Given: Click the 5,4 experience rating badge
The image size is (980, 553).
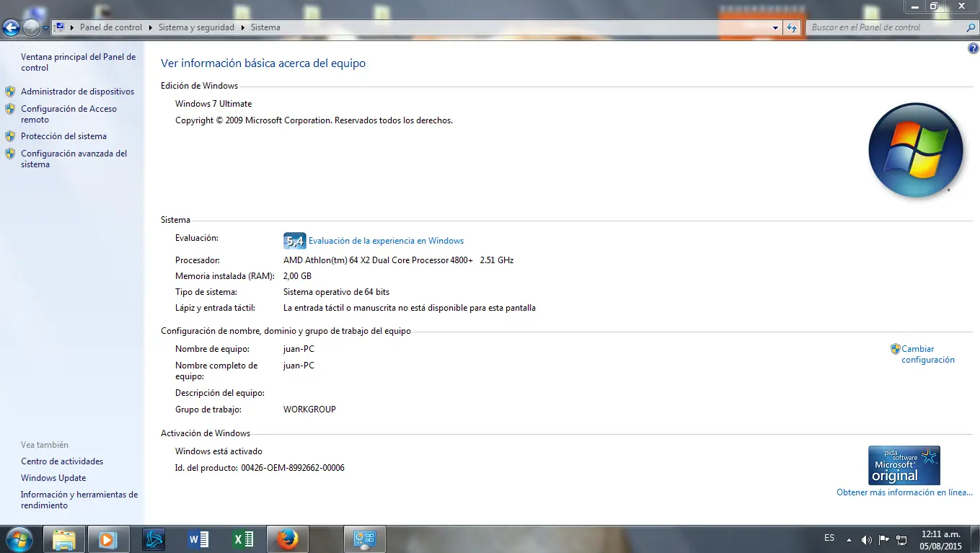Looking at the screenshot, I should point(295,241).
